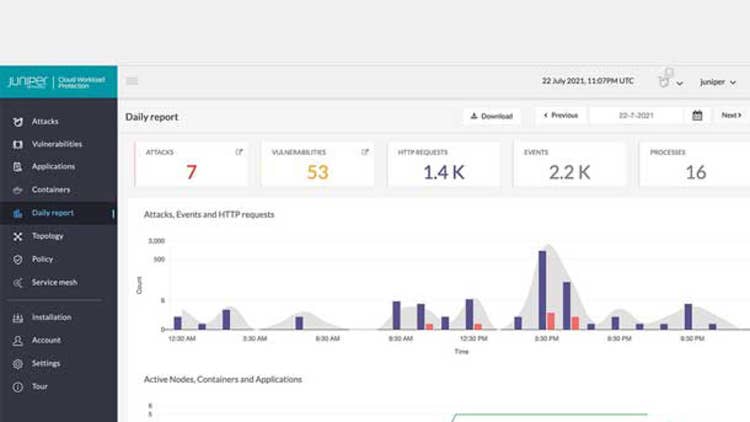Click the Policy shield icon
The image size is (750, 422).
[18, 260]
